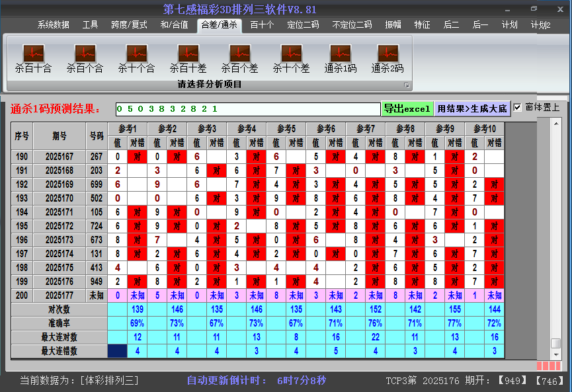Click the dark blue selected cell in 最大连错数 row
This screenshot has width=572, height=392.
(x=118, y=351)
